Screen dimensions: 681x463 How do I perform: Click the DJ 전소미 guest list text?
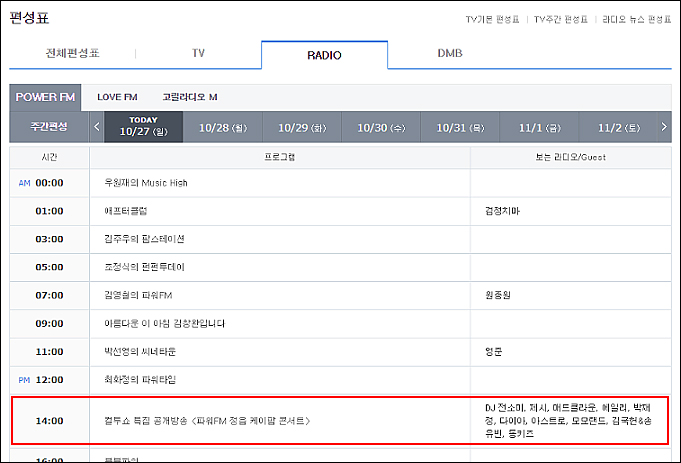568,420
